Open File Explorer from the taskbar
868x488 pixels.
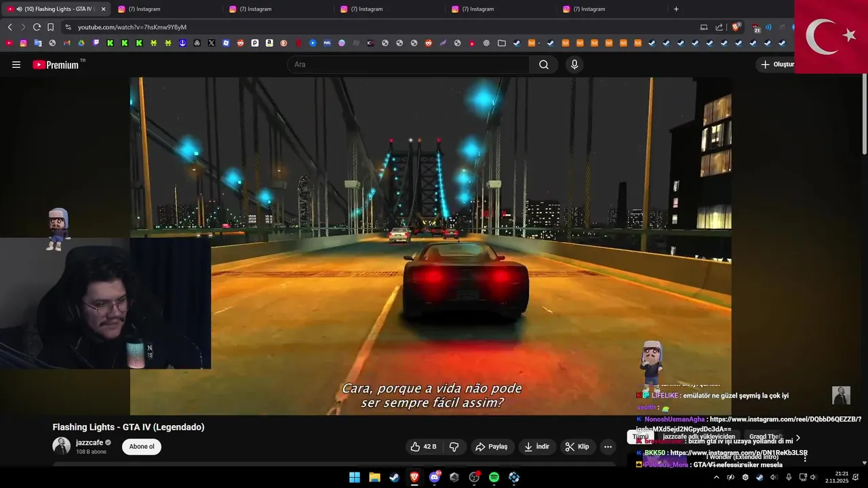click(374, 477)
